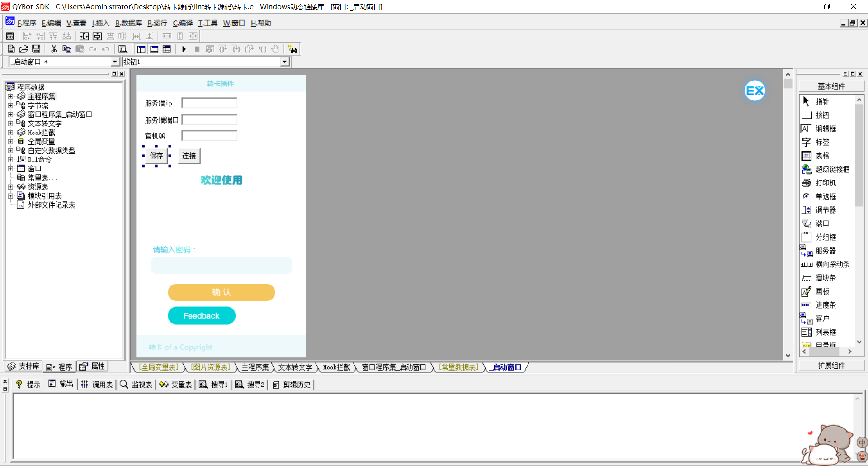868x466 pixels.
Task: Click the 服务端ip input field
Action: (209, 103)
